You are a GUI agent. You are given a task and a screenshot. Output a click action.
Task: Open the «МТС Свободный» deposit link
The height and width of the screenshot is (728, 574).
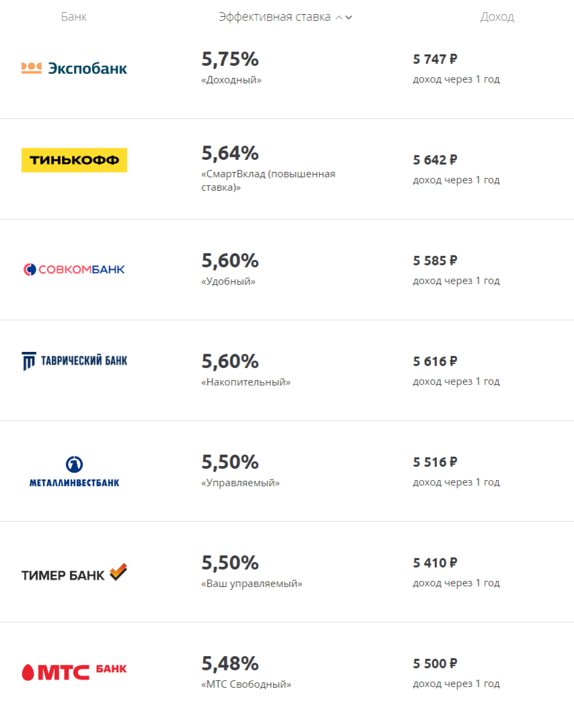click(x=246, y=684)
